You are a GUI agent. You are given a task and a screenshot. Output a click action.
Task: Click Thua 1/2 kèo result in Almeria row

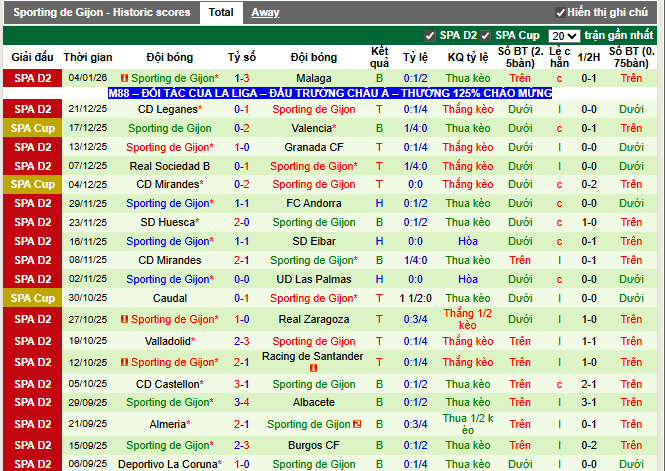pyautogui.click(x=467, y=424)
